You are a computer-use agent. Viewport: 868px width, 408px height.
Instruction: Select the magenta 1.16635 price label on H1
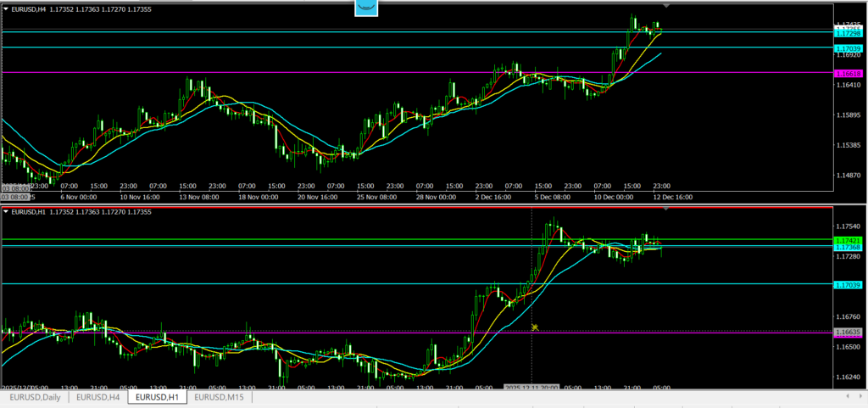pos(848,333)
